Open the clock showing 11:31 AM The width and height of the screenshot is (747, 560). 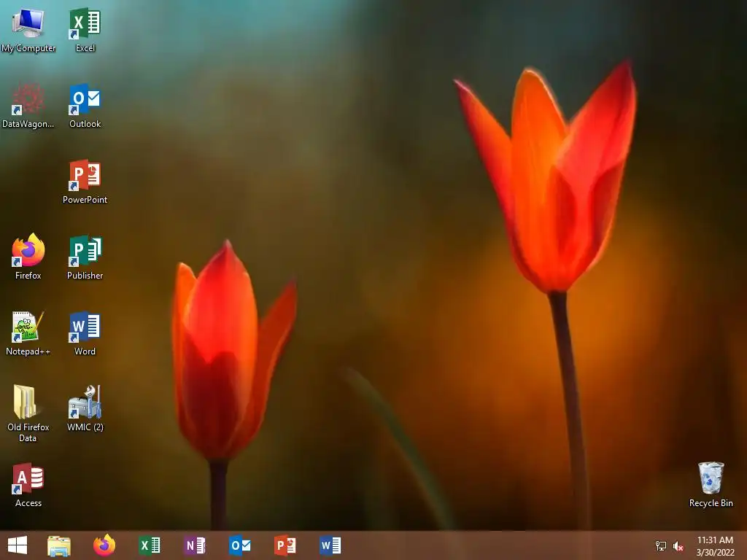click(715, 545)
